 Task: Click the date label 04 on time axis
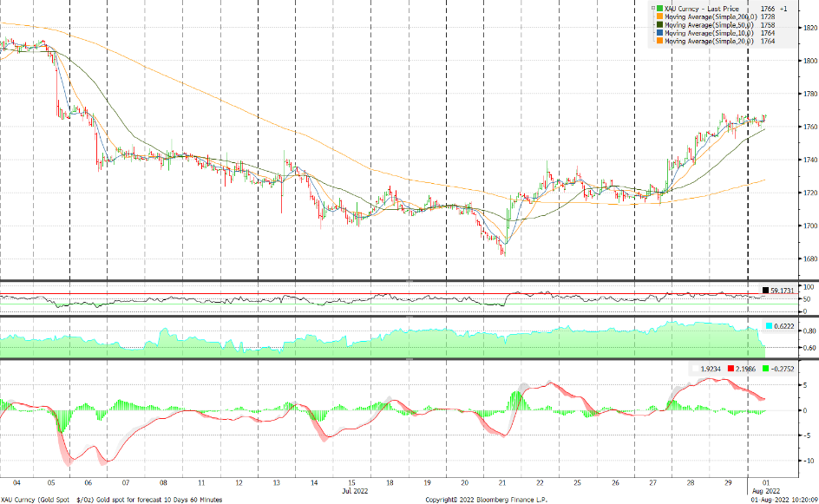click(x=16, y=483)
